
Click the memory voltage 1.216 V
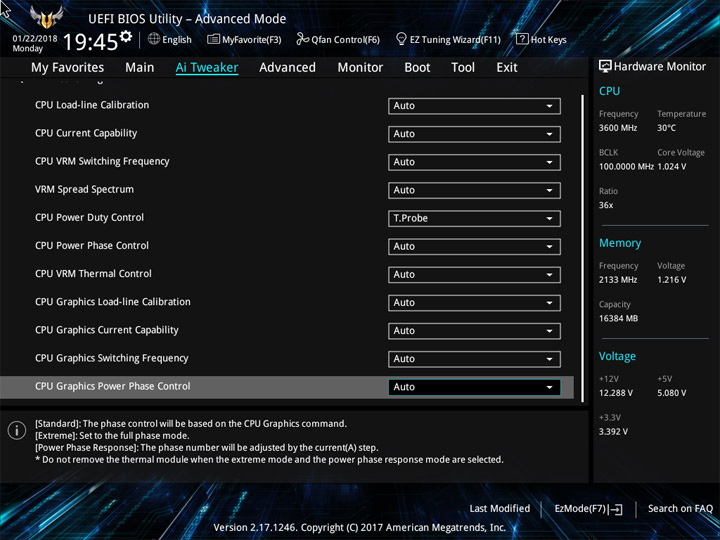pyautogui.click(x=672, y=280)
